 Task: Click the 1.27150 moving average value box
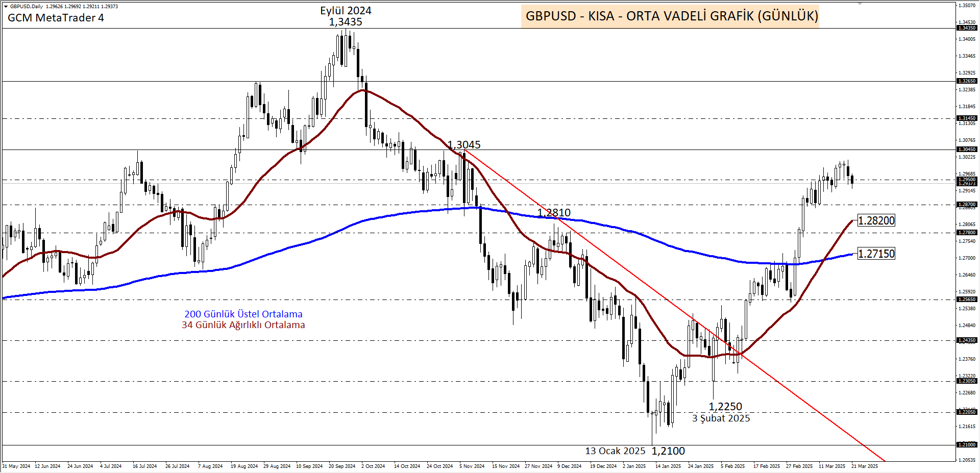tap(876, 254)
